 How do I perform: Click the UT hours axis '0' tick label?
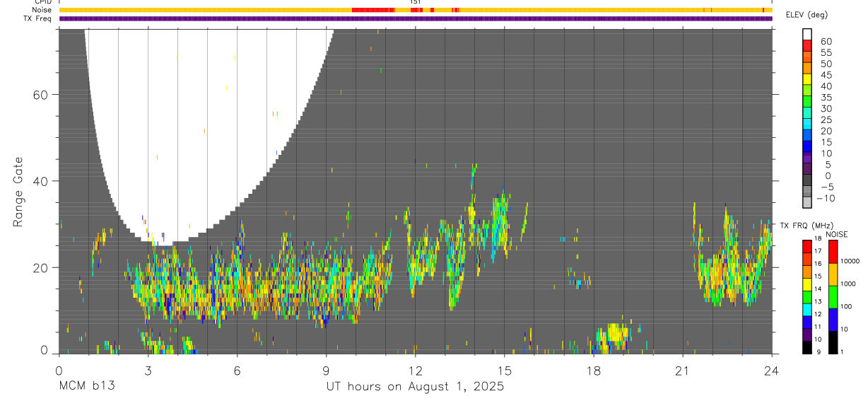59,371
